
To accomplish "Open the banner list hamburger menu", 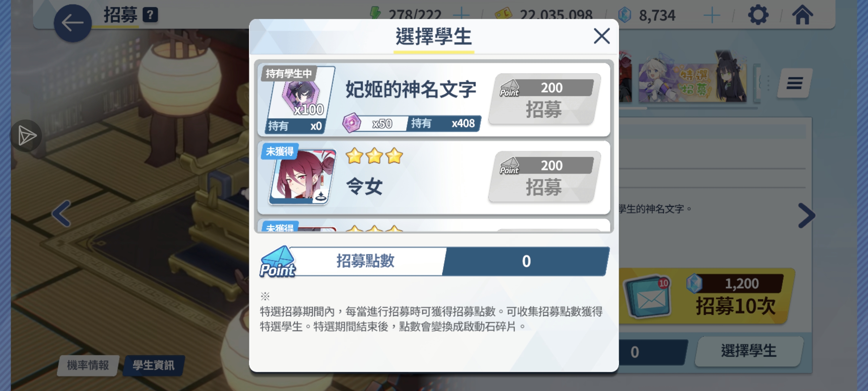I will (795, 83).
